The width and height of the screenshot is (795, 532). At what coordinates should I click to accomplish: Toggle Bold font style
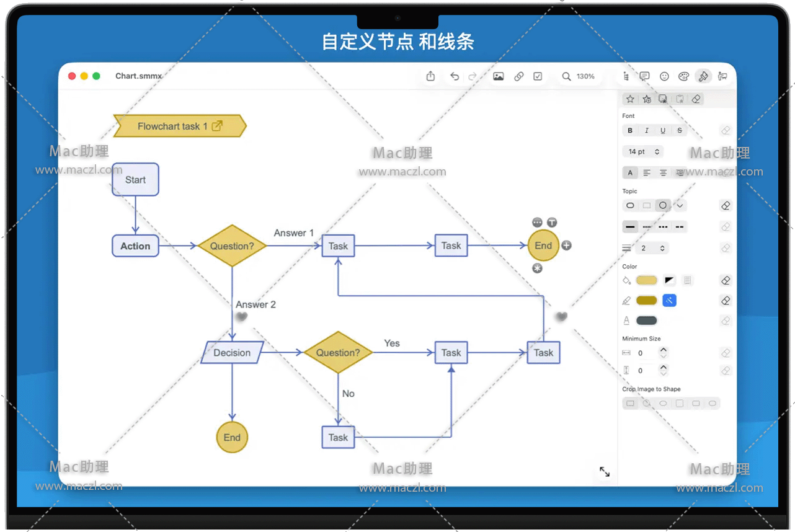[630, 131]
